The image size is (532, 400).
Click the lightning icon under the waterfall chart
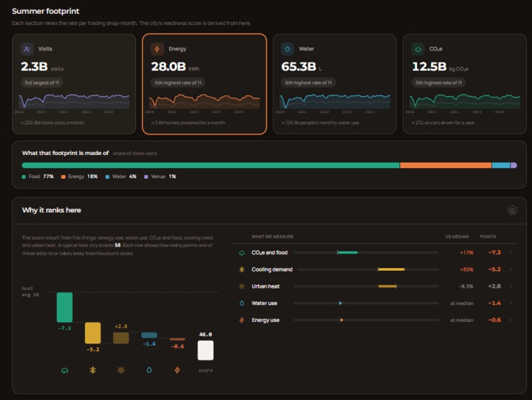coord(177,370)
